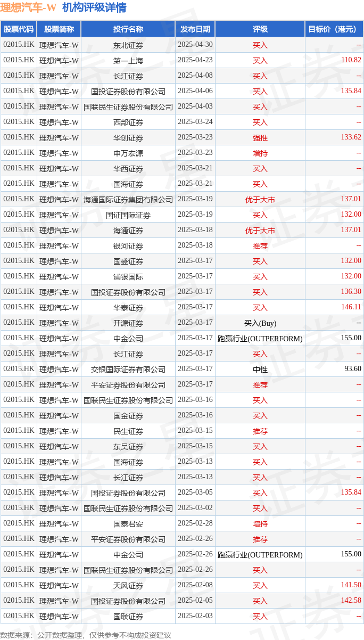Image resolution: width=364 pixels, height=640 pixels.
Task: Click date 2025-04-23
Action: [195, 60]
